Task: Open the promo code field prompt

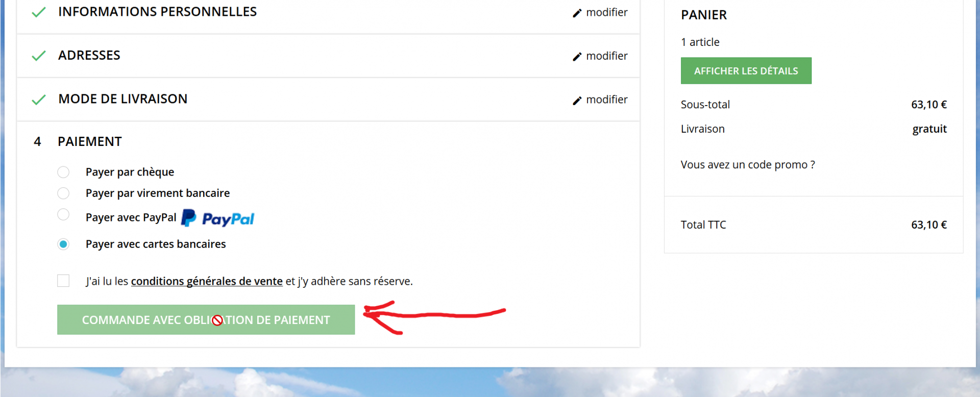Action: 748,165
